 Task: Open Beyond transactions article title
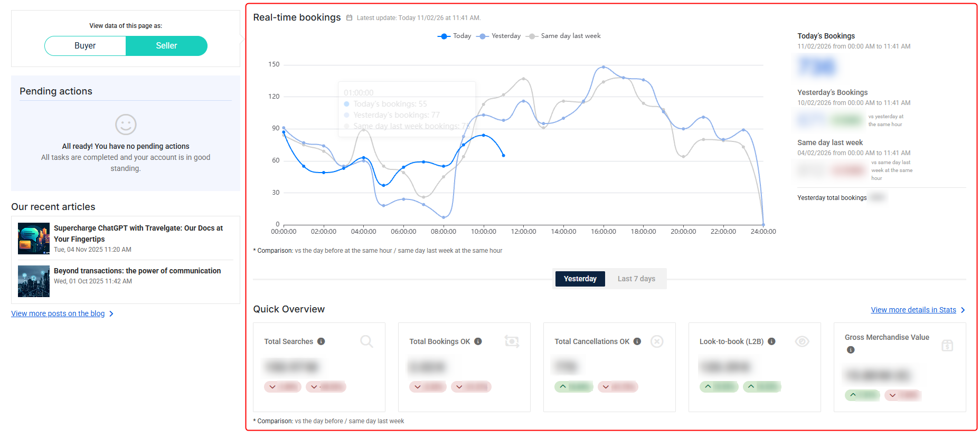click(x=137, y=271)
